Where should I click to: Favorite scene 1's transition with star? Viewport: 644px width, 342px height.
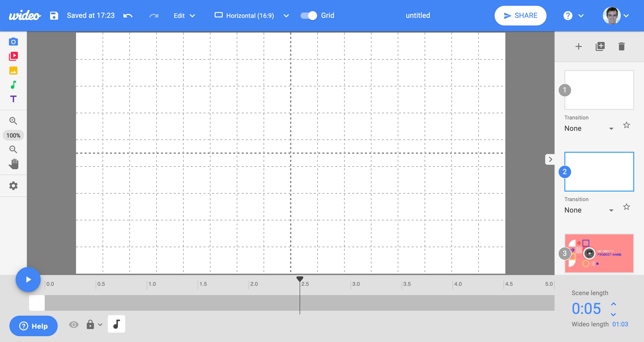626,125
